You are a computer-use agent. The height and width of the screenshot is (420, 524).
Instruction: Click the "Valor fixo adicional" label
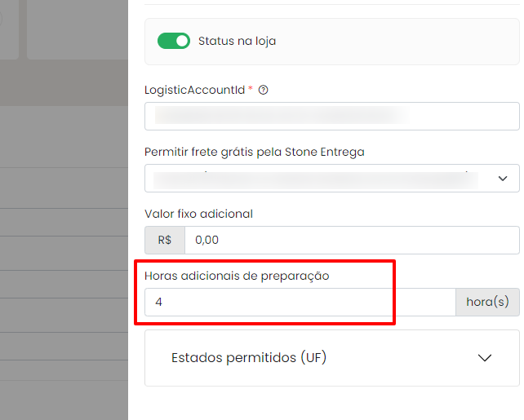[x=198, y=214]
